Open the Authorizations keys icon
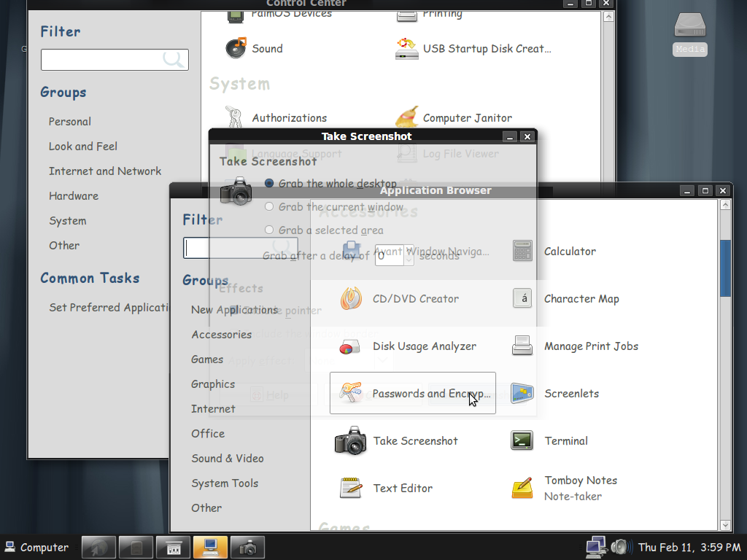Viewport: 747px width, 560px height. [234, 117]
